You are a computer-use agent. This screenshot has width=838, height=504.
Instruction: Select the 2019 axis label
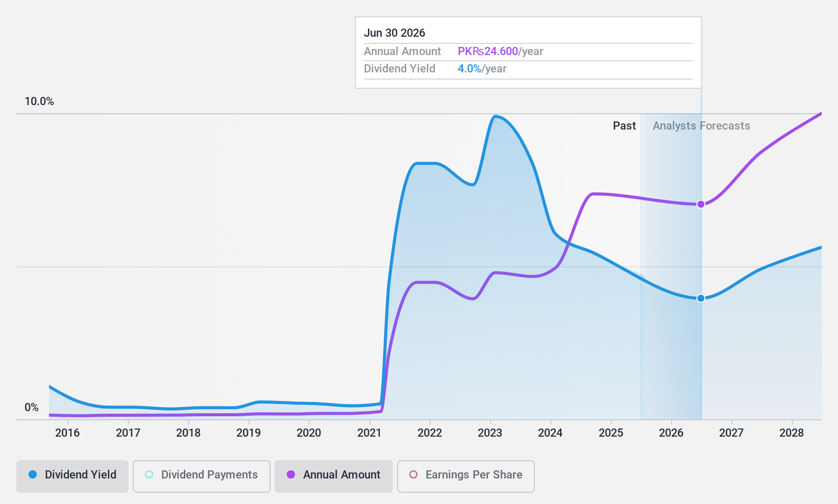point(249,433)
